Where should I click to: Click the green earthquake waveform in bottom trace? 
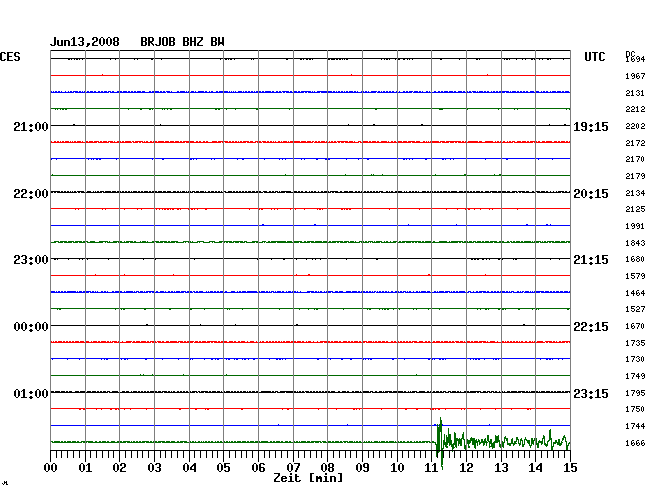502,443
